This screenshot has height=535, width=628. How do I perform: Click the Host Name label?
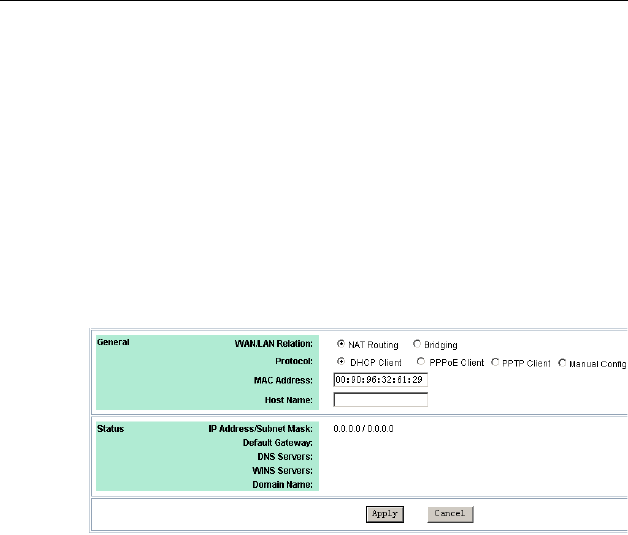tap(288, 400)
